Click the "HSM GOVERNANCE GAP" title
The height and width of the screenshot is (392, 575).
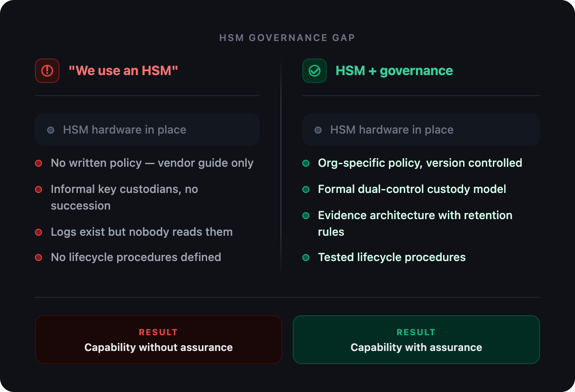tap(287, 38)
